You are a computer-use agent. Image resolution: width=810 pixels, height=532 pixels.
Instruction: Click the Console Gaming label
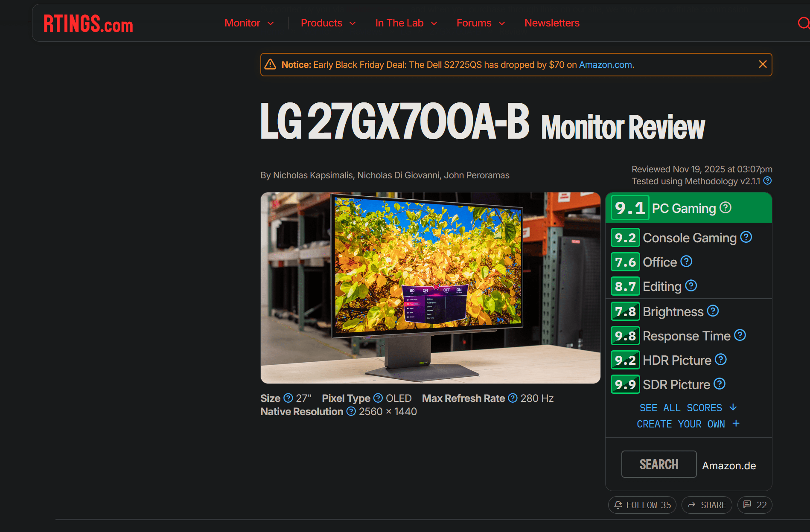point(690,238)
